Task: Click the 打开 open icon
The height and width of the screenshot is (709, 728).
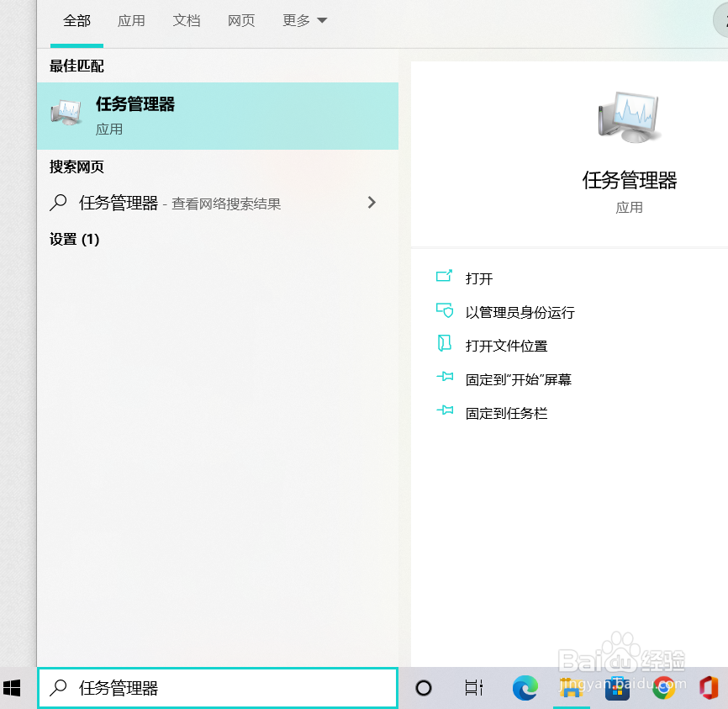Action: (445, 276)
